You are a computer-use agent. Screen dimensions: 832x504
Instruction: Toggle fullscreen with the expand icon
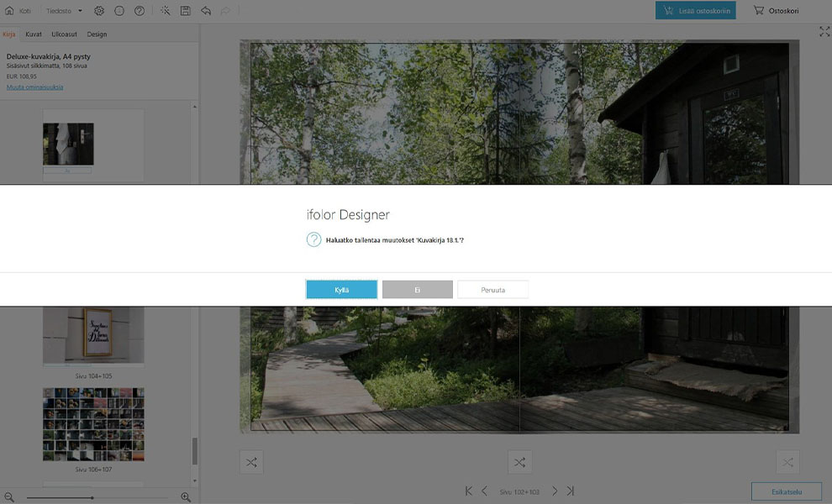[x=824, y=31]
